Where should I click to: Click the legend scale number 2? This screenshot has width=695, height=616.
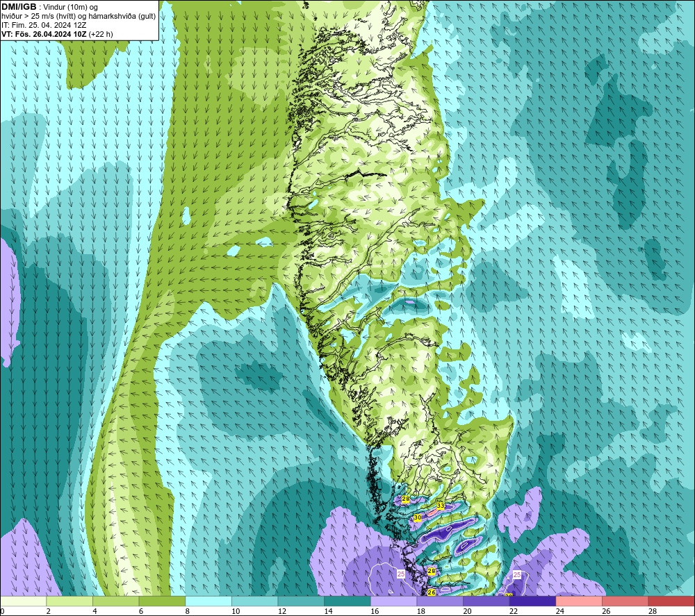click(49, 611)
